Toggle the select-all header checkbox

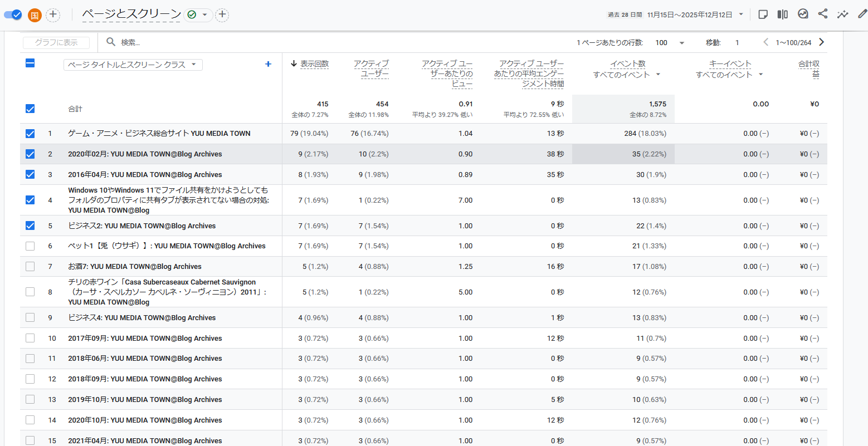coord(30,63)
